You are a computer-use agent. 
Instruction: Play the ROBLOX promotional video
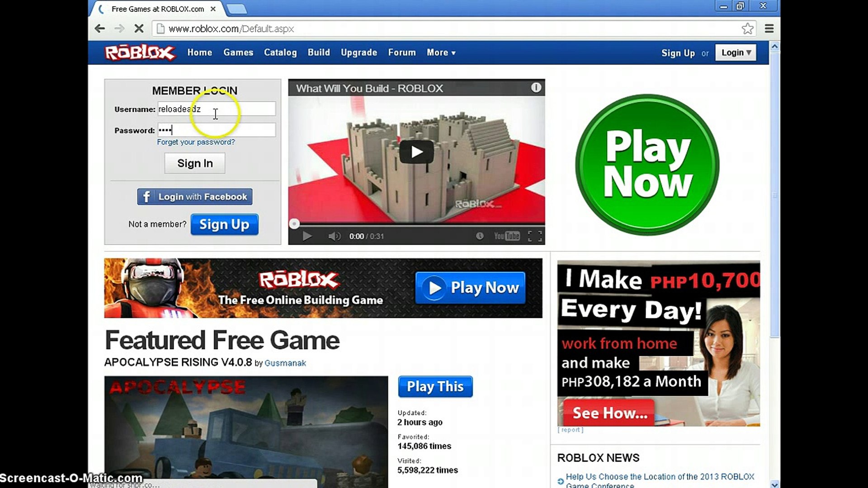[416, 152]
